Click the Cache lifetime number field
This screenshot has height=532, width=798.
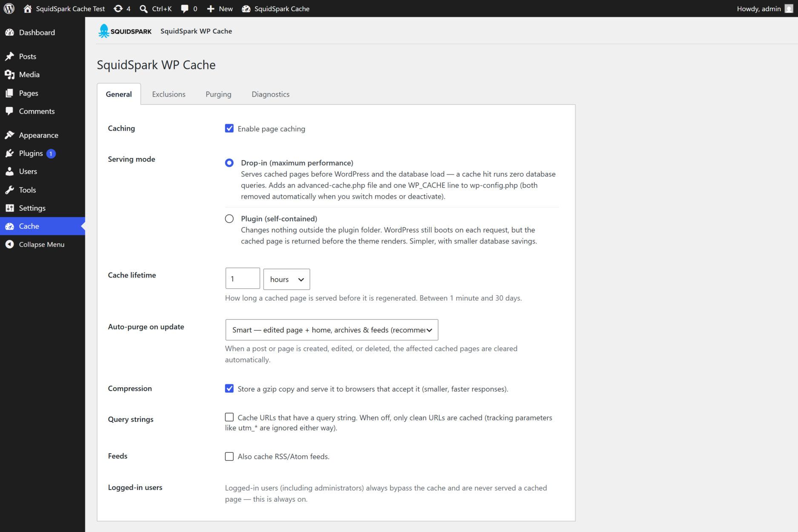point(243,279)
